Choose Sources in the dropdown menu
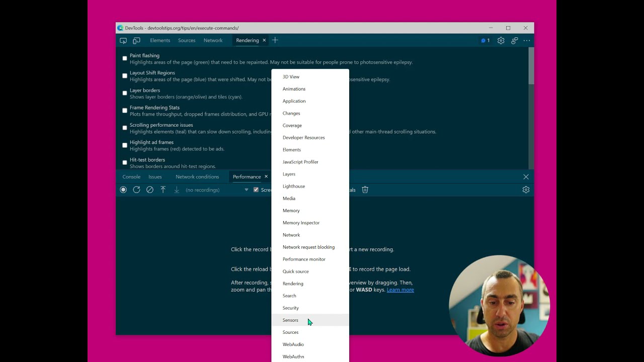644x362 pixels. [x=310, y=332]
